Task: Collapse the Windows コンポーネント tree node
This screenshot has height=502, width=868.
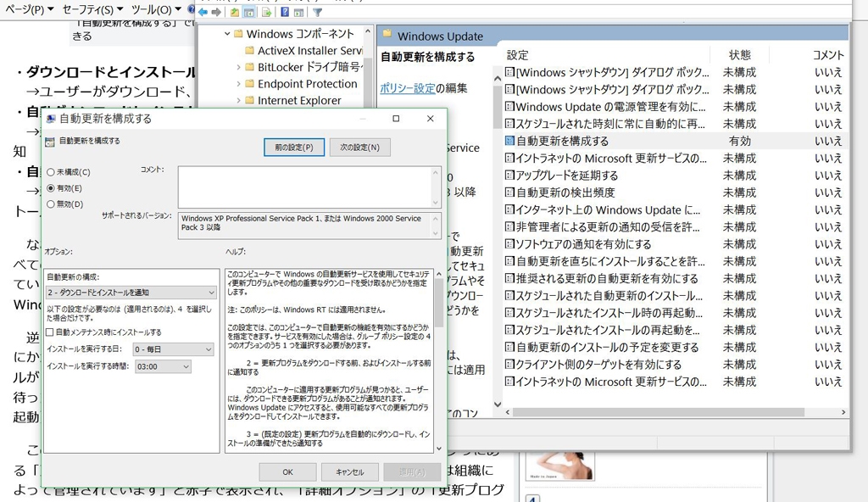Action: pos(227,34)
